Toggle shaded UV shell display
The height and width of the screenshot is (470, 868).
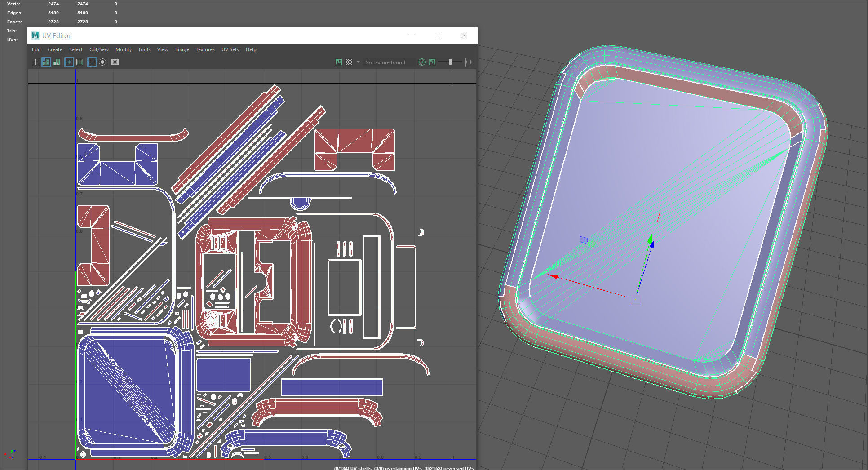[46, 62]
